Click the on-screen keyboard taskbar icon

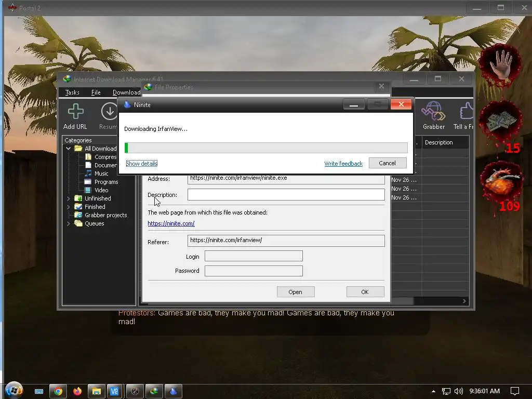[39, 392]
